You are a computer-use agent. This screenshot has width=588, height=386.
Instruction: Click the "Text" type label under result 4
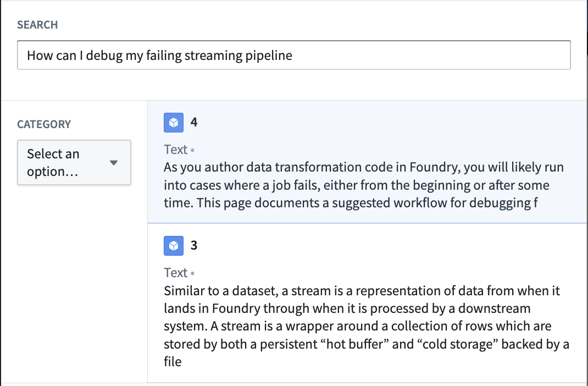175,150
